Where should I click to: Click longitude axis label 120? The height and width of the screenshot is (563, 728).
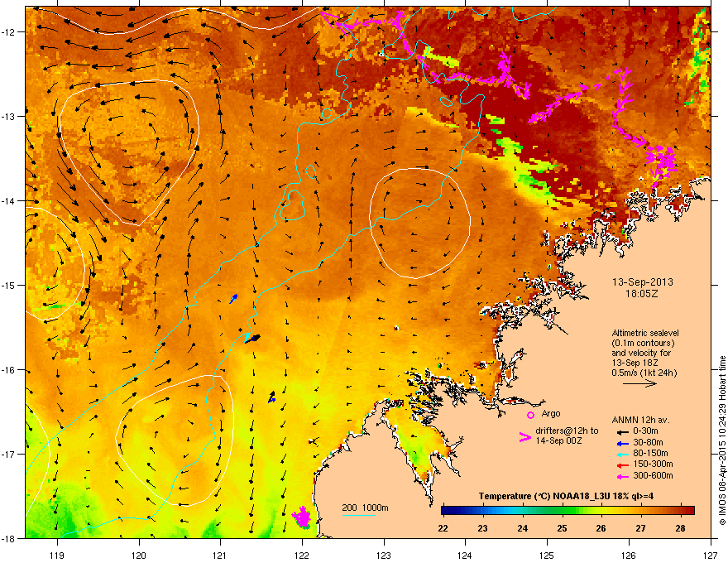tap(139, 555)
